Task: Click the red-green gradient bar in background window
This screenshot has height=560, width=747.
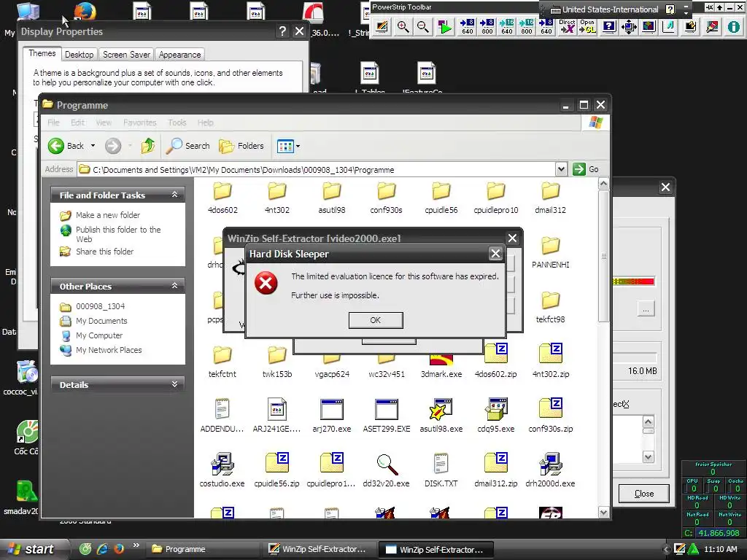Action: (633, 281)
